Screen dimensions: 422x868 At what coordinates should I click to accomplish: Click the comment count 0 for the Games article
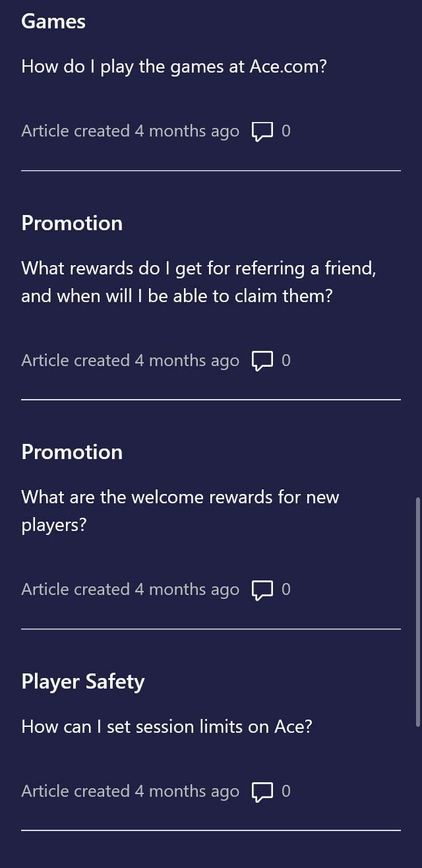click(286, 131)
